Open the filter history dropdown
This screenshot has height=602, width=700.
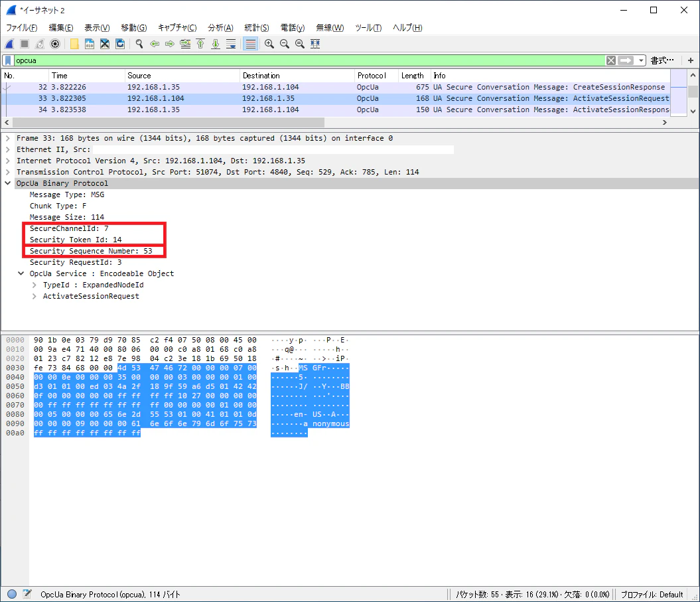[641, 60]
